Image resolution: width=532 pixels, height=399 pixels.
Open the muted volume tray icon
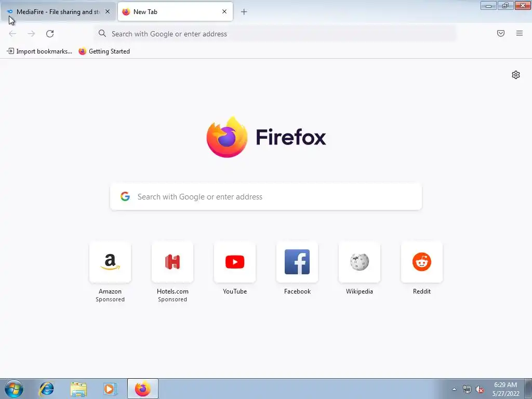(x=480, y=389)
